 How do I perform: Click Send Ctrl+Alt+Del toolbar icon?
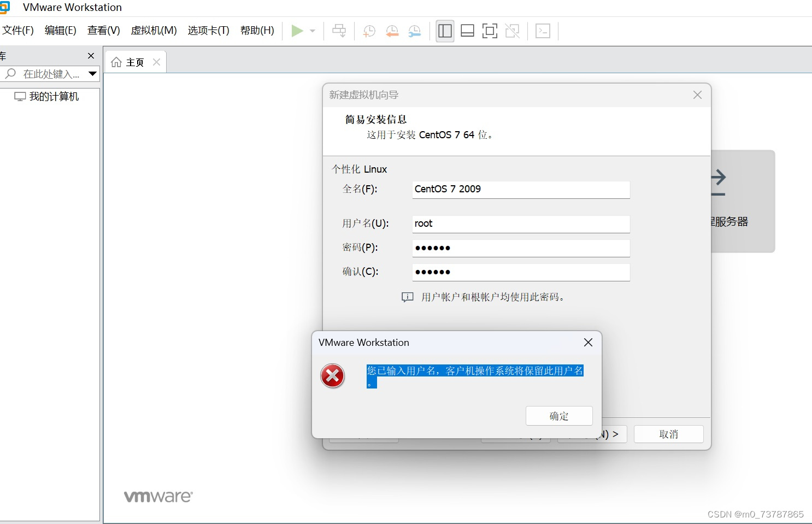339,31
